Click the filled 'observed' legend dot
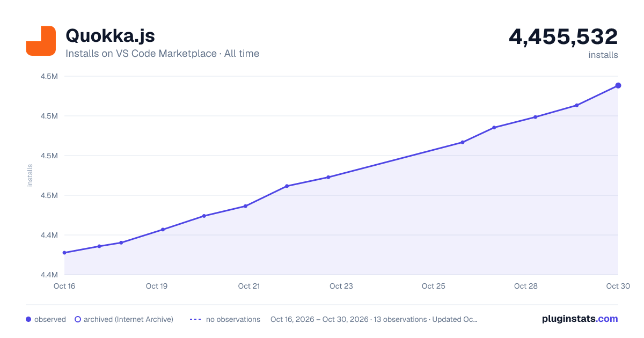 [28, 319]
